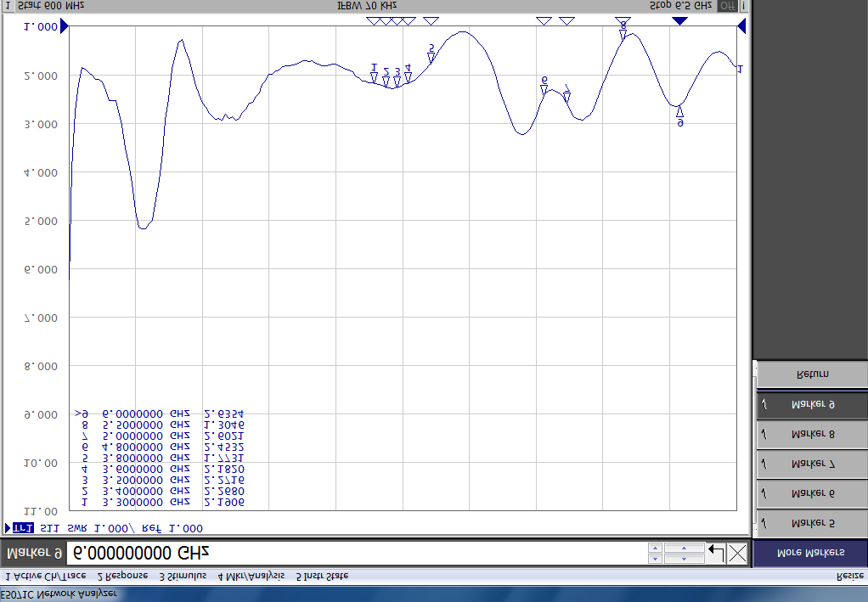Click the X icon to close entry bar
The image size is (868, 602).
coord(737,554)
